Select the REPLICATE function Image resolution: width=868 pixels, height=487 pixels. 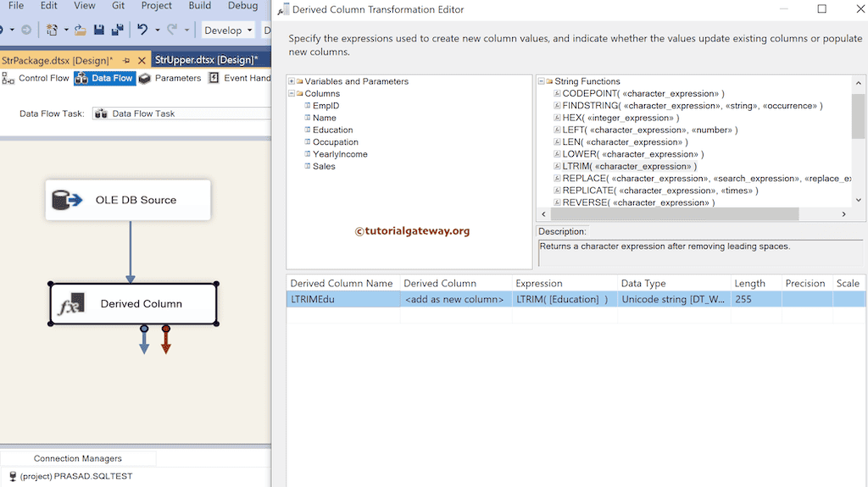tap(659, 191)
